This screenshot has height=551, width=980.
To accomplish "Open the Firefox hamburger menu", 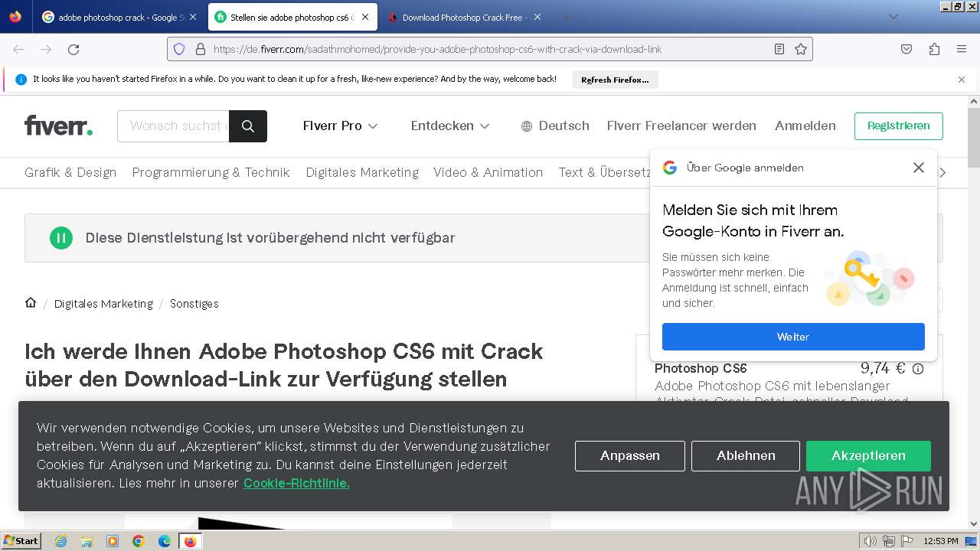I will point(962,49).
